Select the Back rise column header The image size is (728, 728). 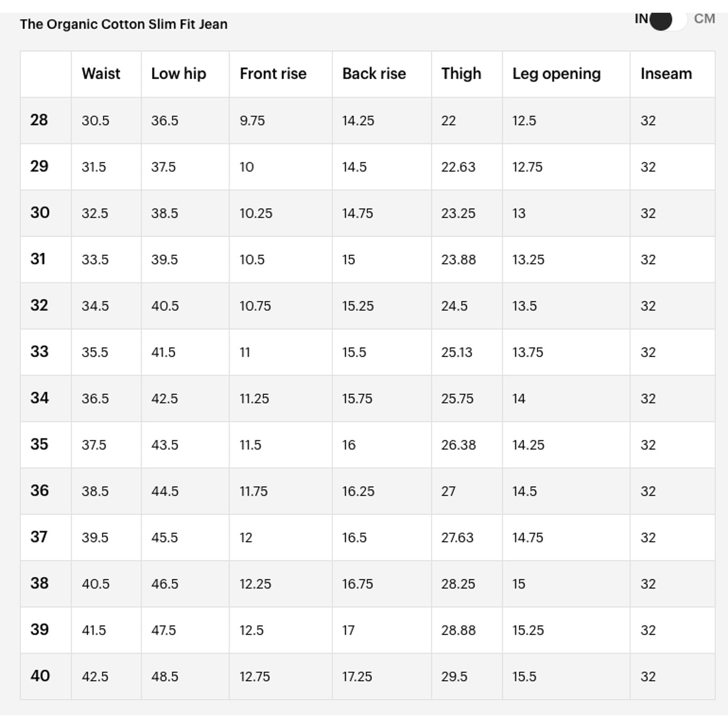(x=374, y=74)
